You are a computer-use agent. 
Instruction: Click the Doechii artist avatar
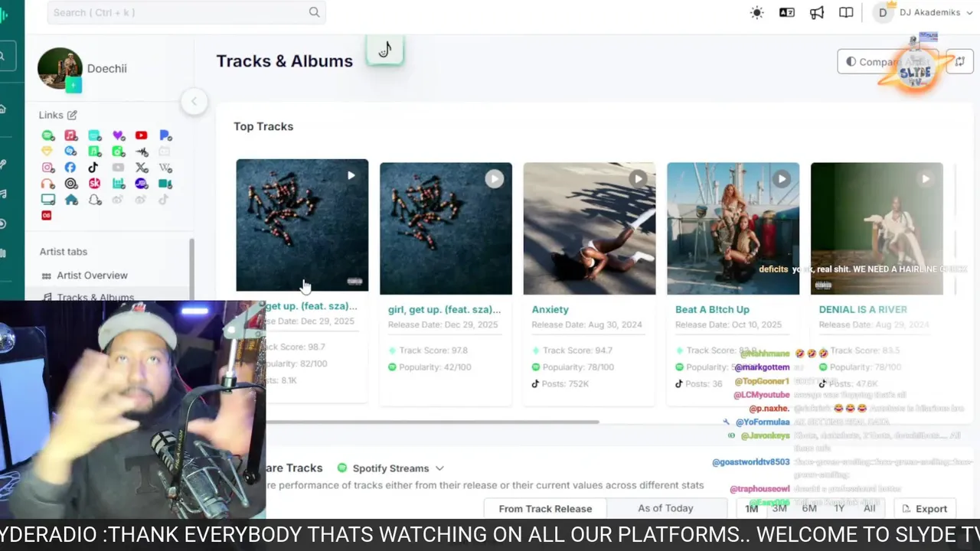(x=60, y=69)
